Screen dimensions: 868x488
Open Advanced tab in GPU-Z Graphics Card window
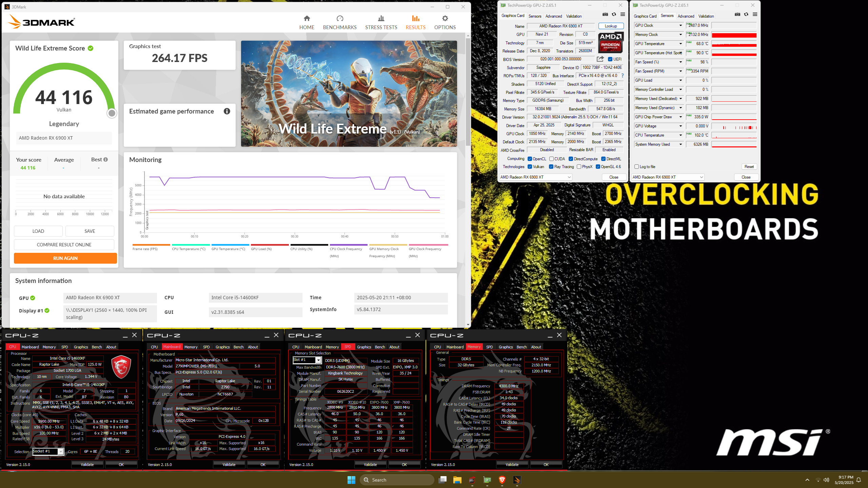554,16
